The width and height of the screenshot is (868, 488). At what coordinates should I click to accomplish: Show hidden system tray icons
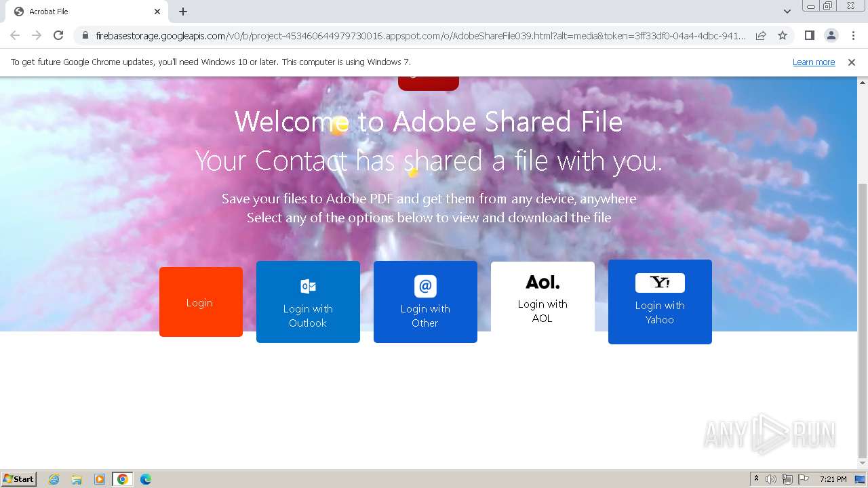point(756,479)
